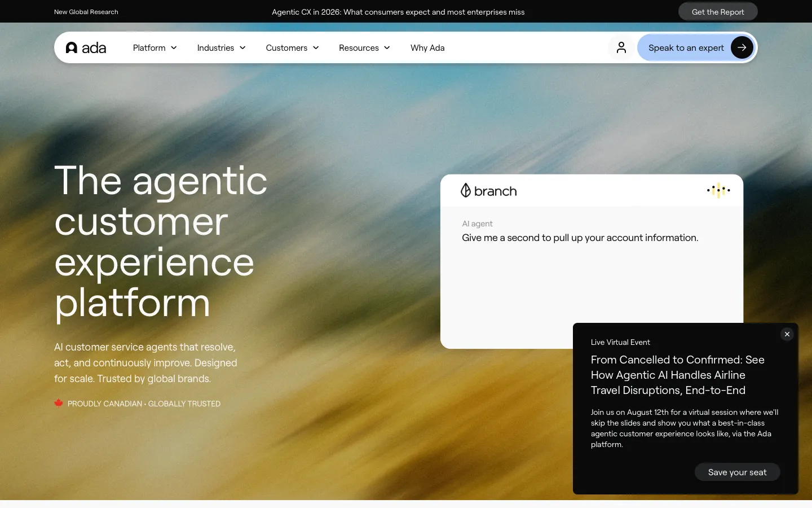Image resolution: width=812 pixels, height=508 pixels.
Task: Click the Get the Report button
Action: tap(718, 12)
